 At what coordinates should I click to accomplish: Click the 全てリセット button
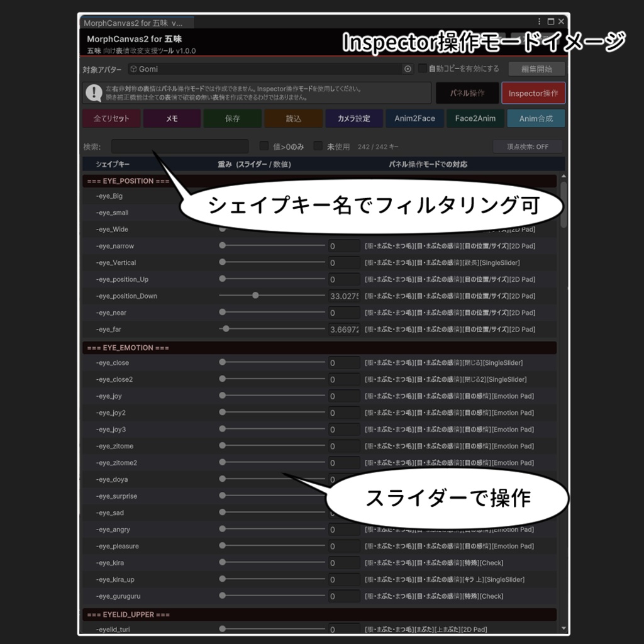coord(111,119)
